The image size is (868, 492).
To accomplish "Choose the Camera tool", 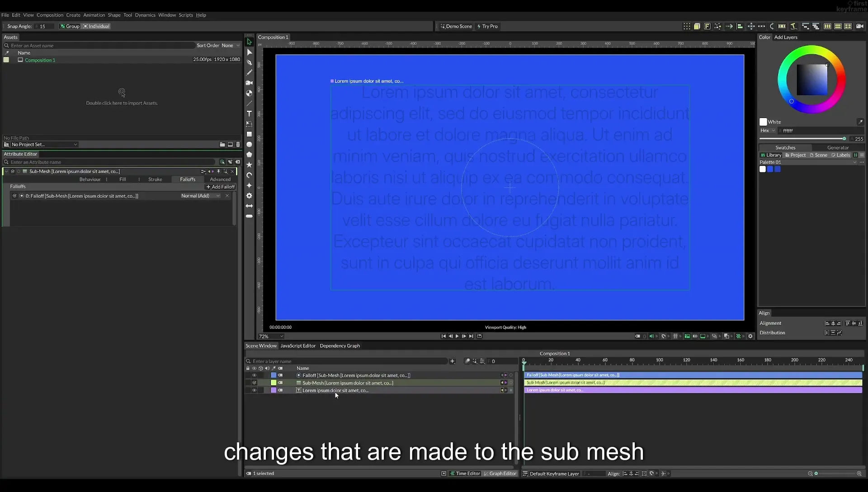I will [x=249, y=83].
